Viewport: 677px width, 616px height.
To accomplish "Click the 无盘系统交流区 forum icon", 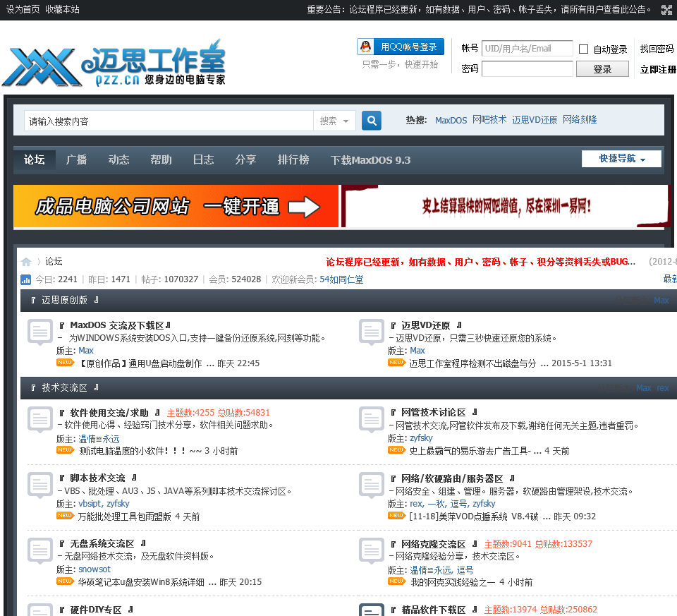I will (x=40, y=551).
